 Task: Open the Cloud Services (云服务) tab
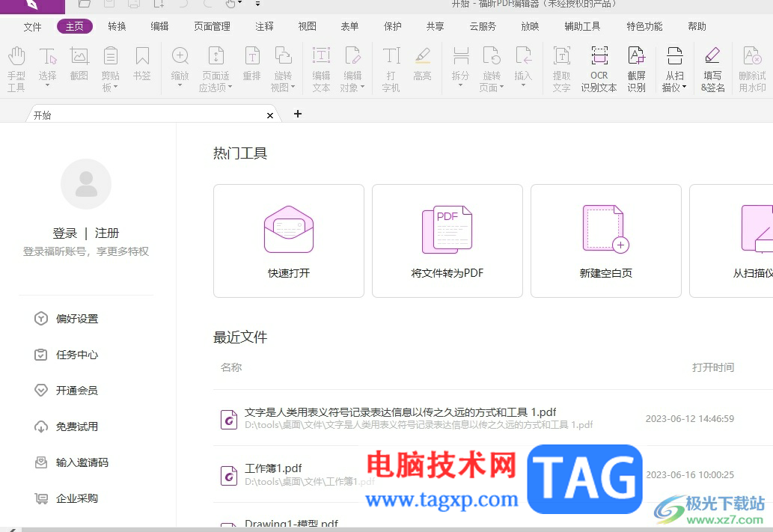pyautogui.click(x=483, y=27)
